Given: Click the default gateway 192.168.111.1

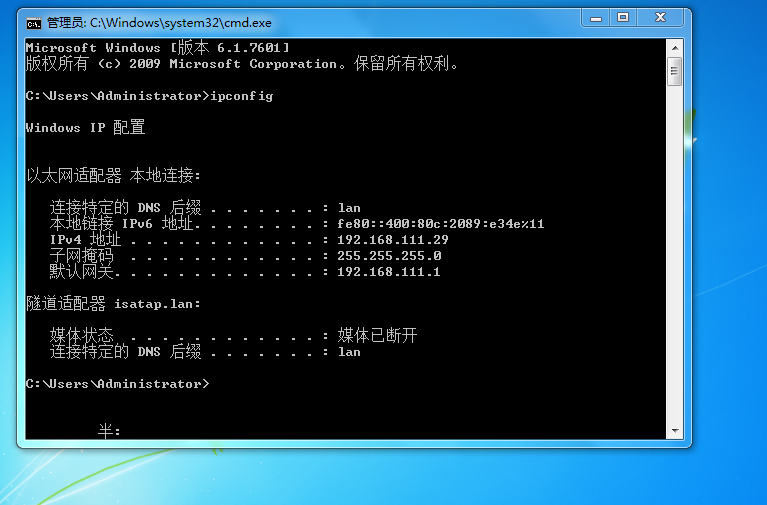Looking at the screenshot, I should 389,272.
